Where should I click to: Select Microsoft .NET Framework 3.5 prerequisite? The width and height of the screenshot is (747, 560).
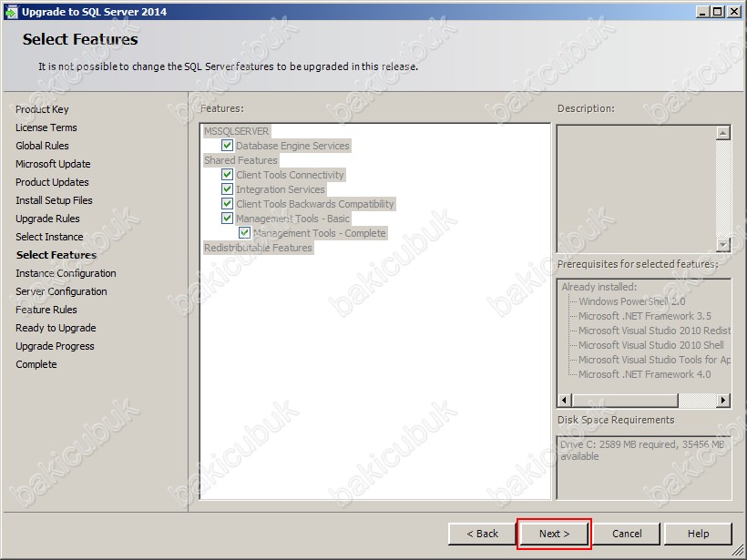tap(645, 316)
